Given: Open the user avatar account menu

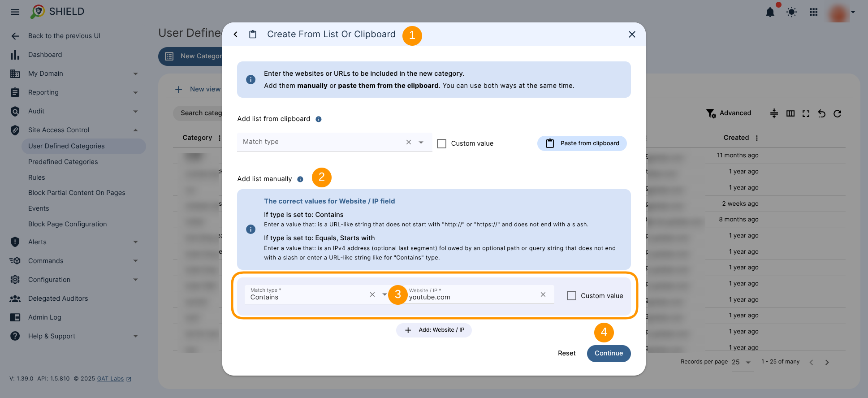Looking at the screenshot, I should pos(842,12).
